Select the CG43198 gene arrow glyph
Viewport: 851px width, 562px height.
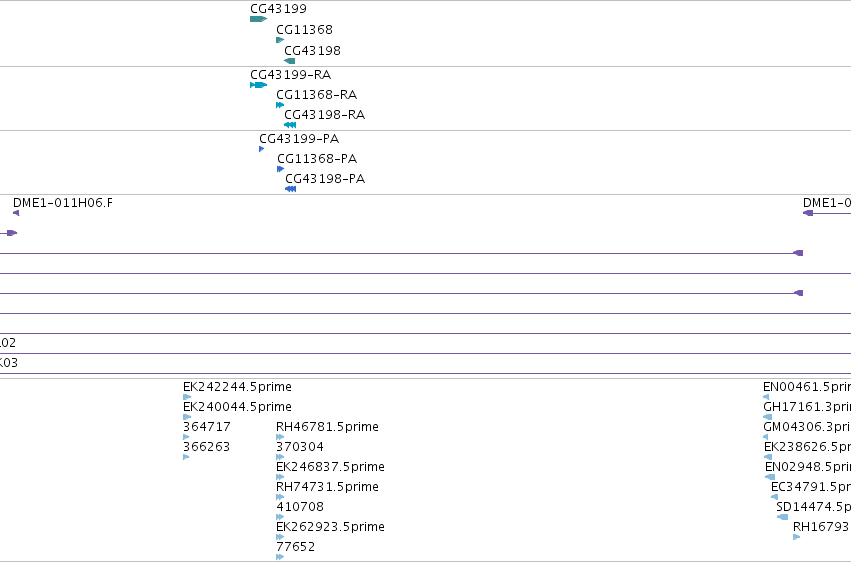290,61
